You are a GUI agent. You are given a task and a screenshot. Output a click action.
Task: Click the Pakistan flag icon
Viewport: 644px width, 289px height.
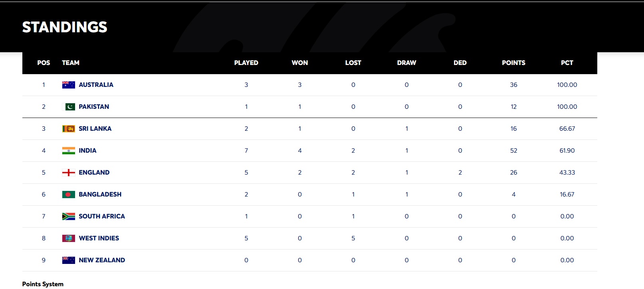pyautogui.click(x=70, y=107)
